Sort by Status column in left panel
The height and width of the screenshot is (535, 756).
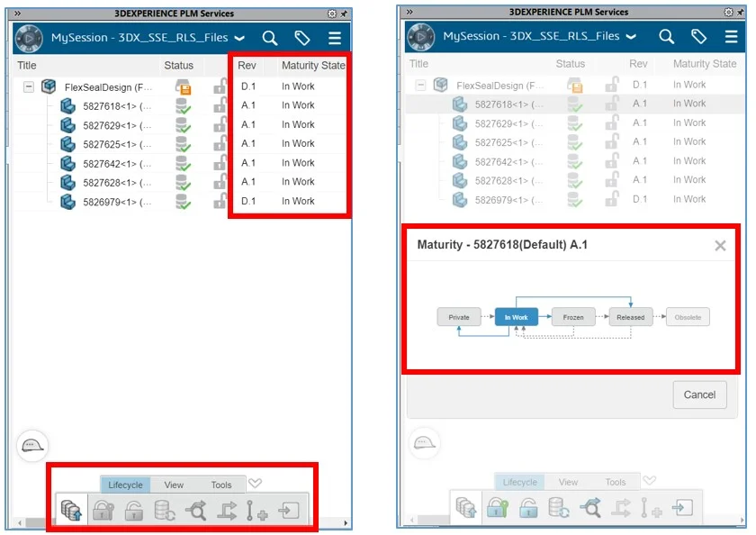pos(178,65)
